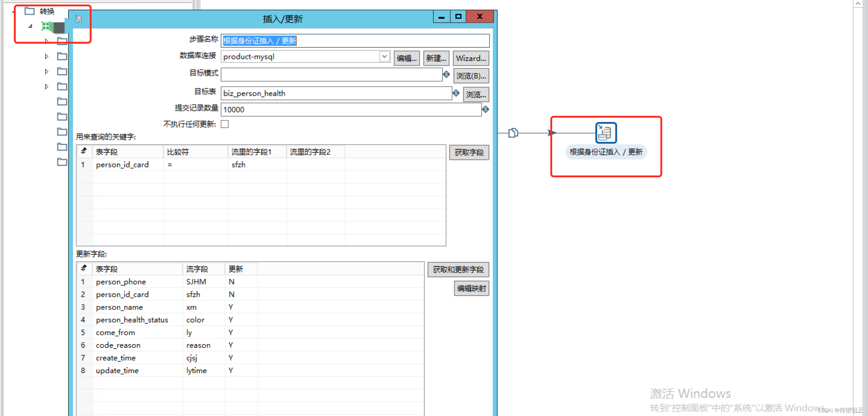Click the 目标表 field with biz_person_health
Screen dimensions: 868x416
[336, 94]
